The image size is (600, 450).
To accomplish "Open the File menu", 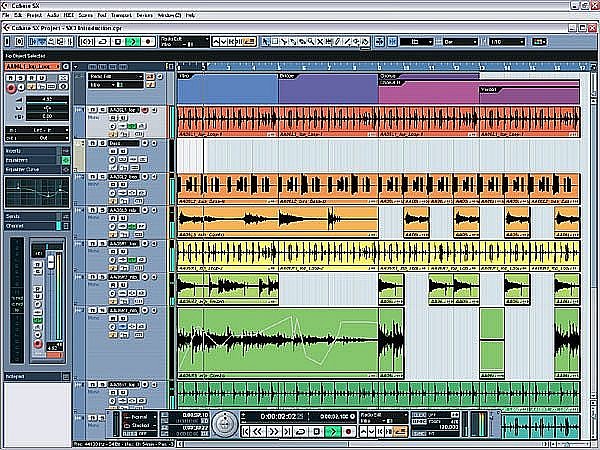I will coord(5,15).
